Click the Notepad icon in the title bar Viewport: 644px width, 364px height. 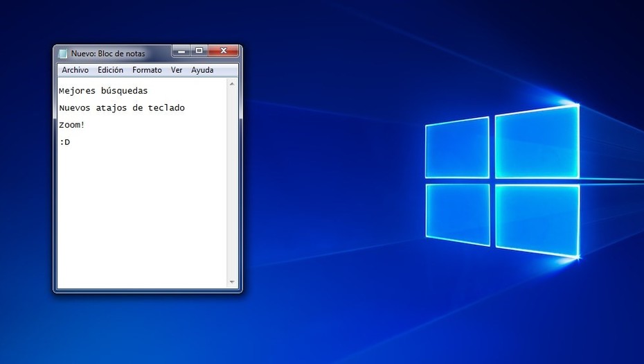click(63, 53)
